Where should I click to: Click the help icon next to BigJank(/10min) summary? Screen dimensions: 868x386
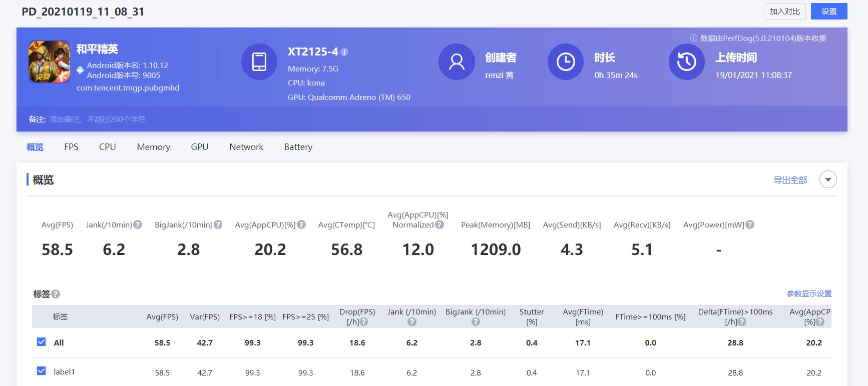218,225
